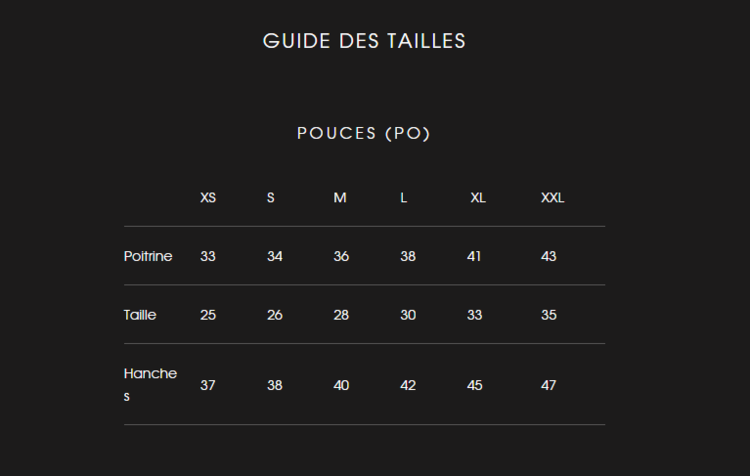Click Hanches value 37 for XS
The image size is (750, 476).
208,385
